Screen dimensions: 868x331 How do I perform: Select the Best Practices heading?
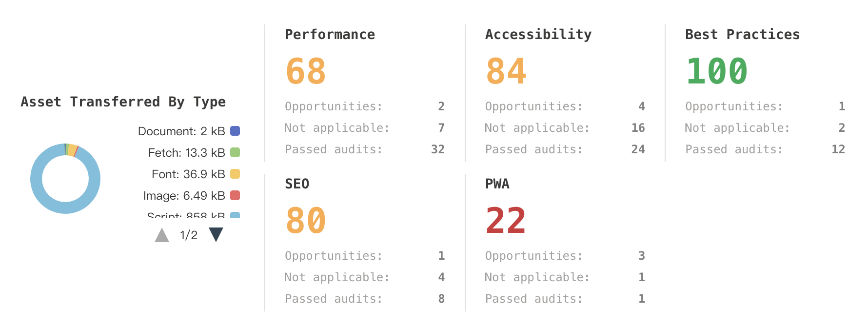coord(742,34)
